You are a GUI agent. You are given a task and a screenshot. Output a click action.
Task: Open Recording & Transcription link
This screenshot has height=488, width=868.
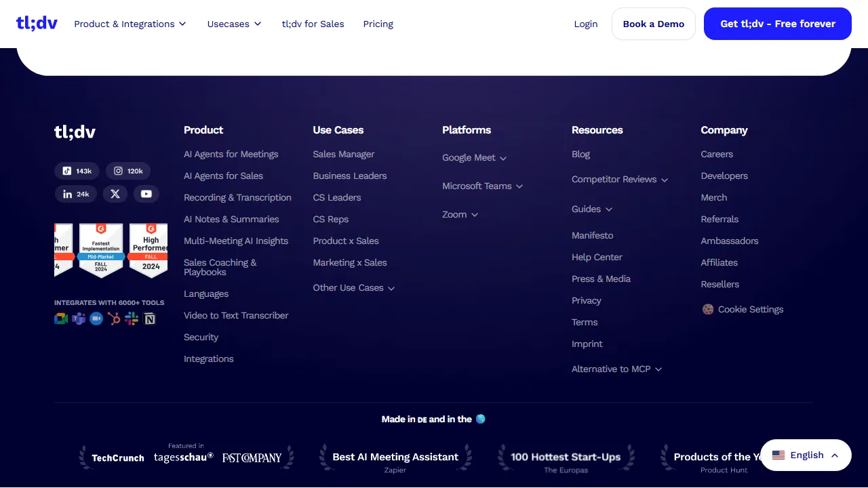pos(237,197)
